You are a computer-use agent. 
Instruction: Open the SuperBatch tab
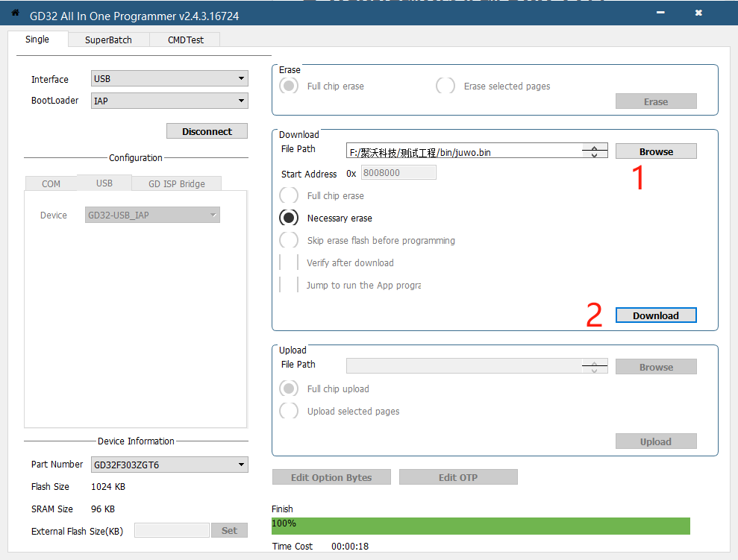[x=108, y=40]
